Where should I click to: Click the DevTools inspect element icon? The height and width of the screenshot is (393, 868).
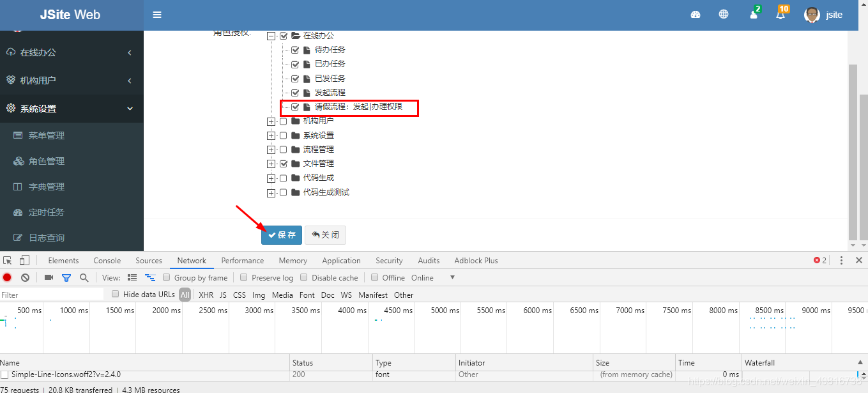[8, 260]
